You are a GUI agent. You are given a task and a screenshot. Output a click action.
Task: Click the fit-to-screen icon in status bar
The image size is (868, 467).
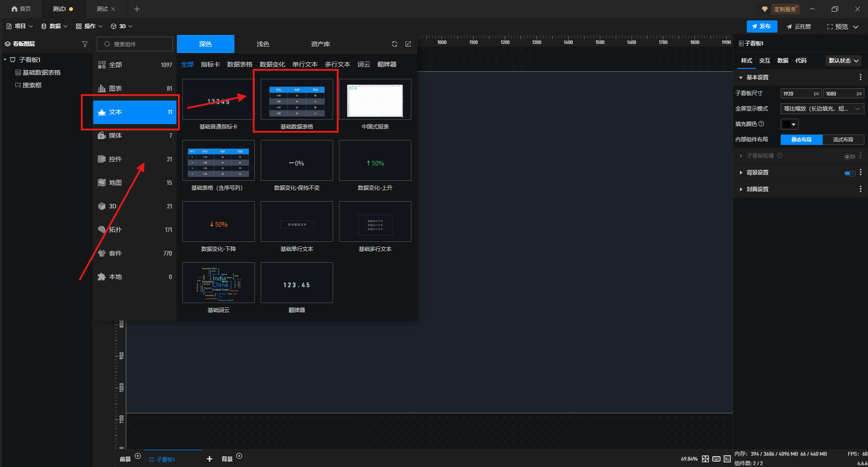(x=705, y=459)
